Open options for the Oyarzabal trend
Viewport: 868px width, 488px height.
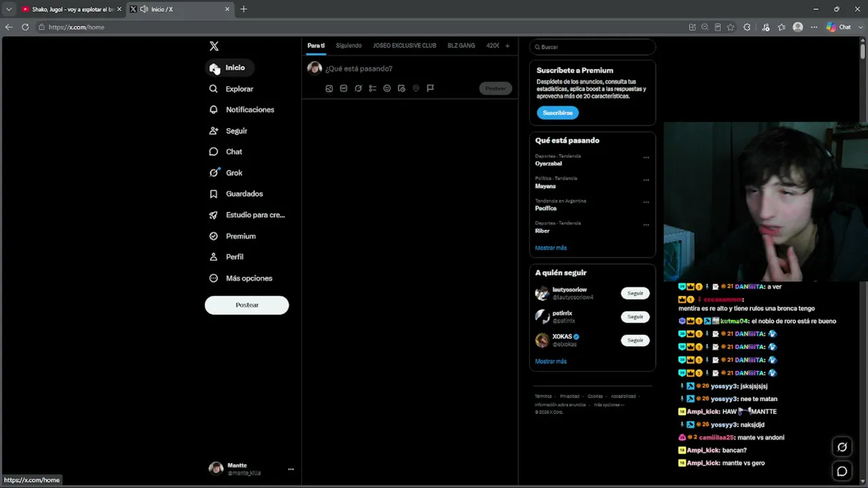646,157
